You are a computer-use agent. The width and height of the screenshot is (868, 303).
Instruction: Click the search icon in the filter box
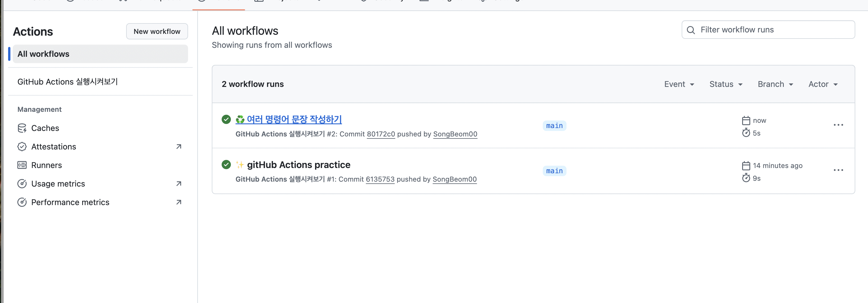coord(691,30)
